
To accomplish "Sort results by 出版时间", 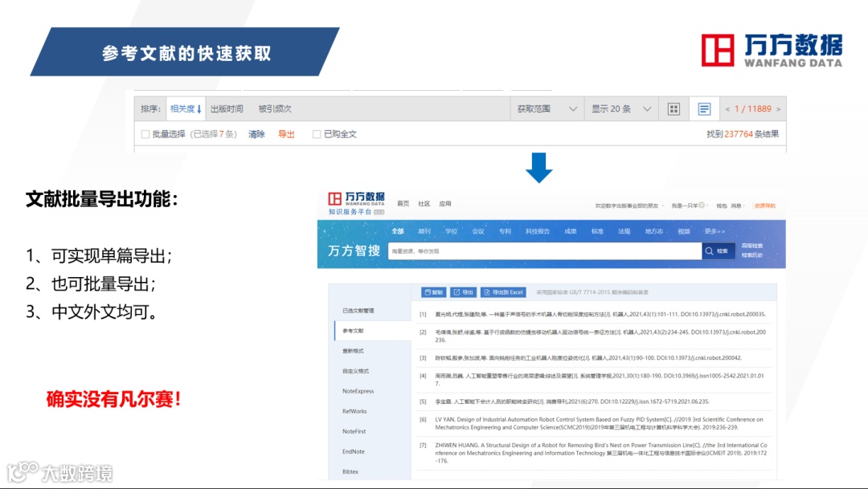I will tap(227, 109).
